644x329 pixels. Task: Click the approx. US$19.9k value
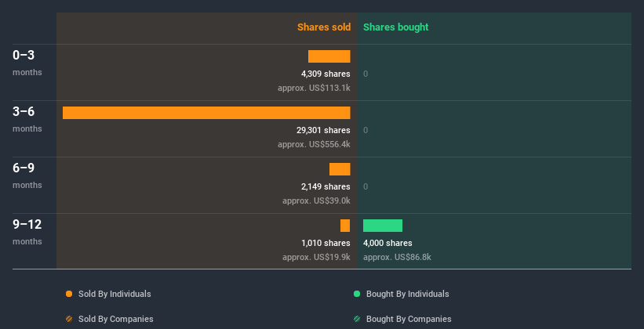pos(316,257)
